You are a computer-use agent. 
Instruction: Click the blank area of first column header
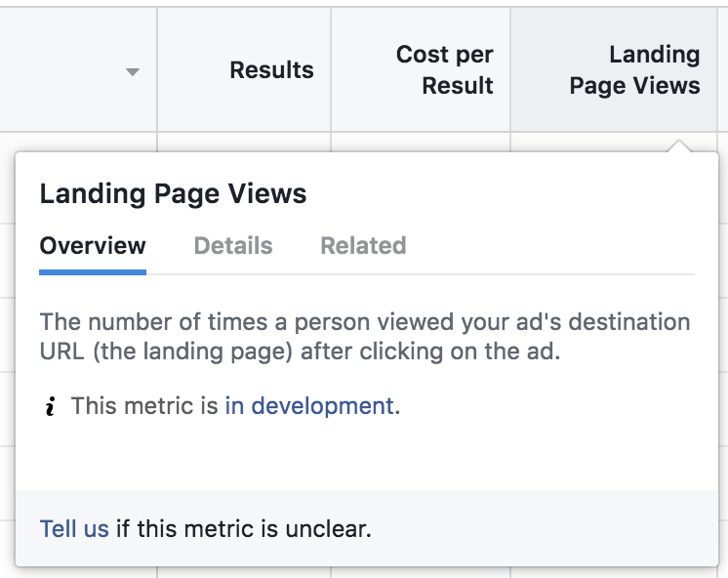pos(61,69)
